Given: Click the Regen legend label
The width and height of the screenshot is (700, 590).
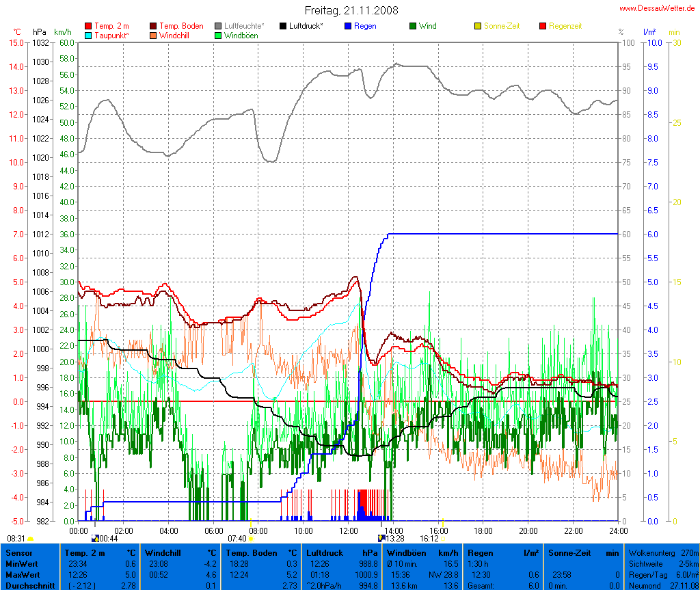Looking at the screenshot, I should [364, 26].
